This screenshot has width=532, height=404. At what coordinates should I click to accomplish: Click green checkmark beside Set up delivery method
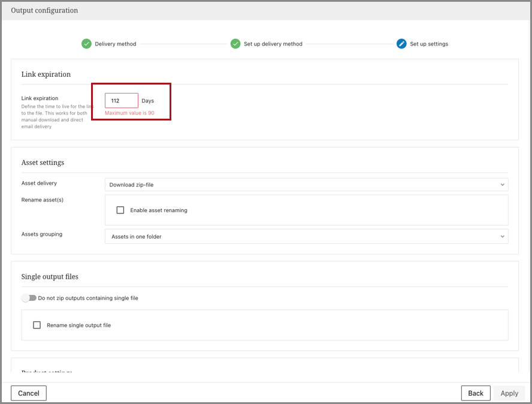(235, 44)
